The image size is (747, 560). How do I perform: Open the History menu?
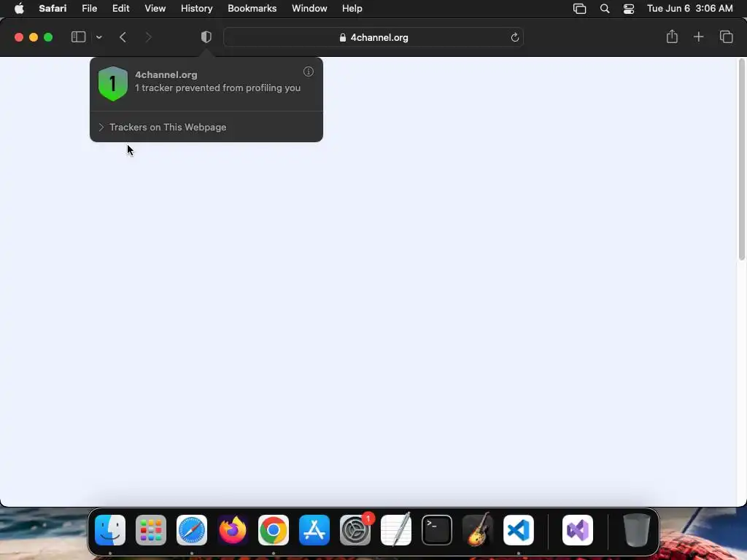[196, 9]
